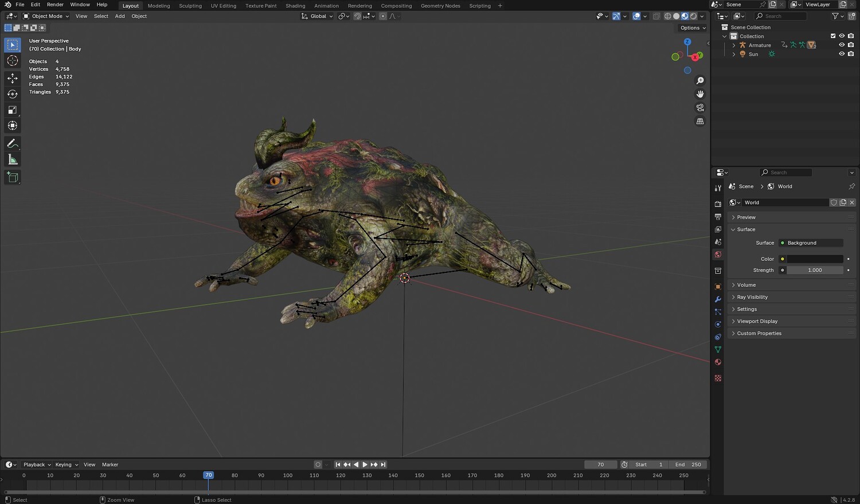Viewport: 860px width, 504px height.
Task: Open the Add Cube tool
Action: coord(13,177)
